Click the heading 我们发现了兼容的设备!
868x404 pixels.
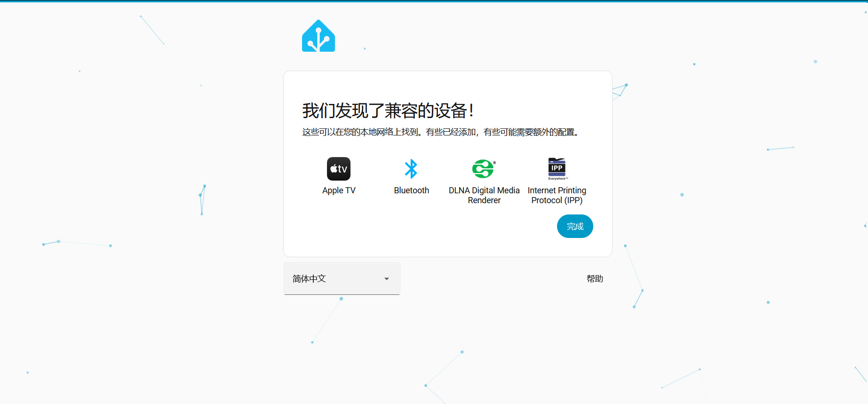click(x=388, y=111)
